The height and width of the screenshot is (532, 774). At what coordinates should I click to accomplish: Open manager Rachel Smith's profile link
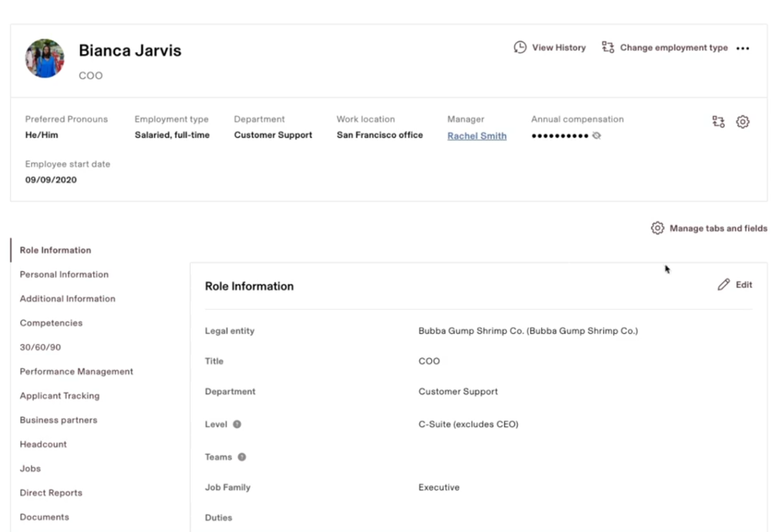(x=476, y=136)
